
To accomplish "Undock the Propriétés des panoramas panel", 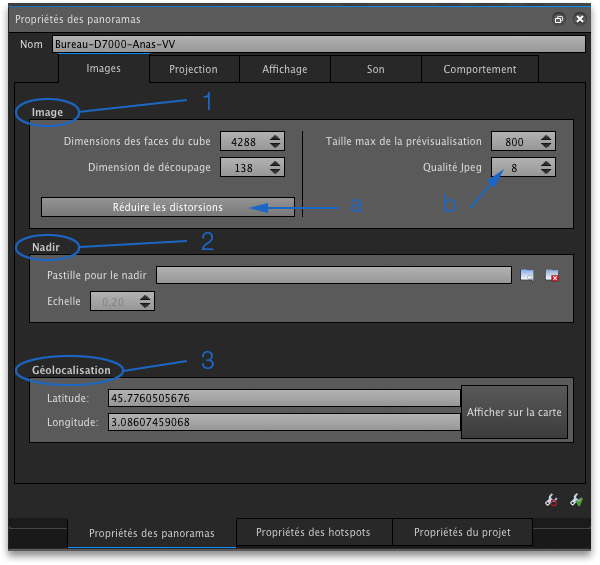I will click(559, 19).
